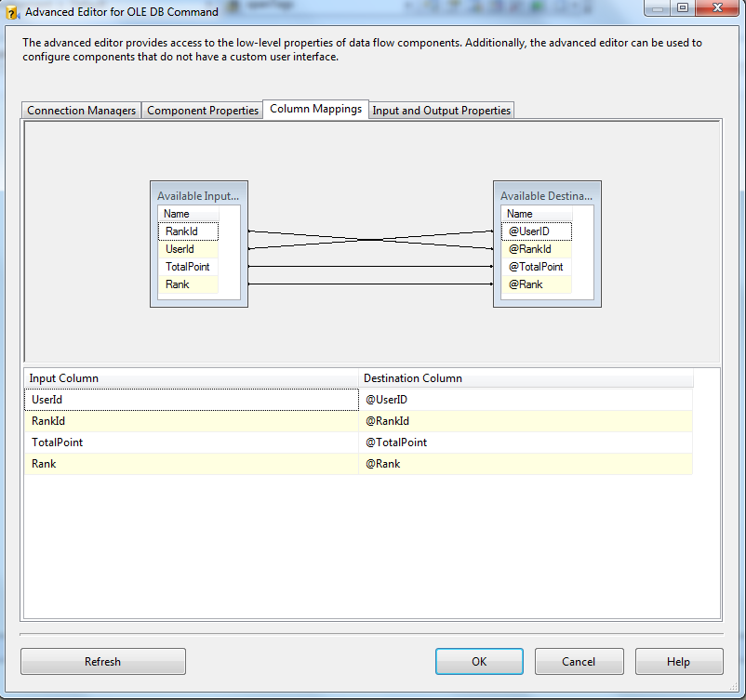Click the Available Destination box title
The height and width of the screenshot is (700, 746).
(547, 196)
